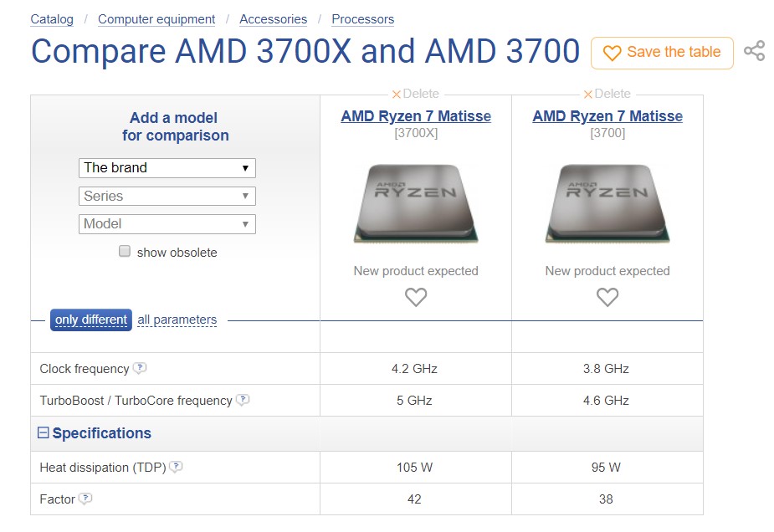Click the 4.2 GHz clock frequency value
774x532 pixels.
[414, 369]
